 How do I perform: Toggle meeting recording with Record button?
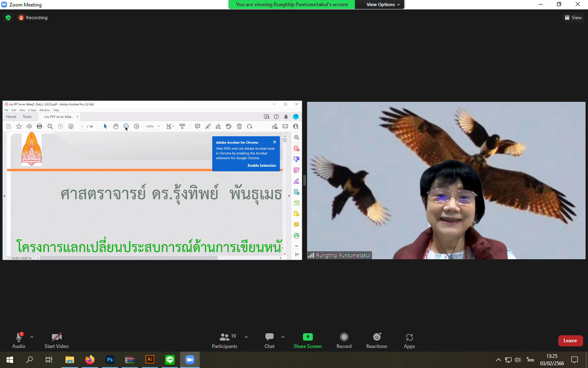344,340
